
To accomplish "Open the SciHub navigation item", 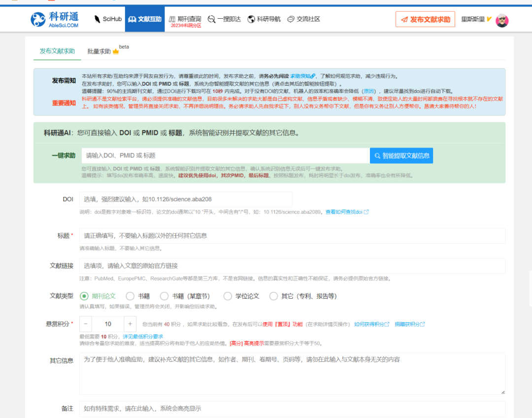I will (107, 19).
